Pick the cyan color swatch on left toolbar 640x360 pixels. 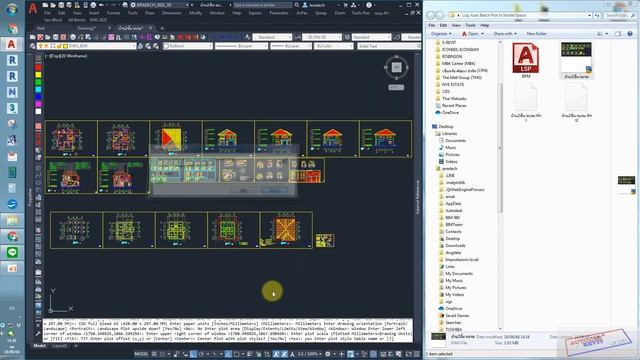(x=38, y=89)
